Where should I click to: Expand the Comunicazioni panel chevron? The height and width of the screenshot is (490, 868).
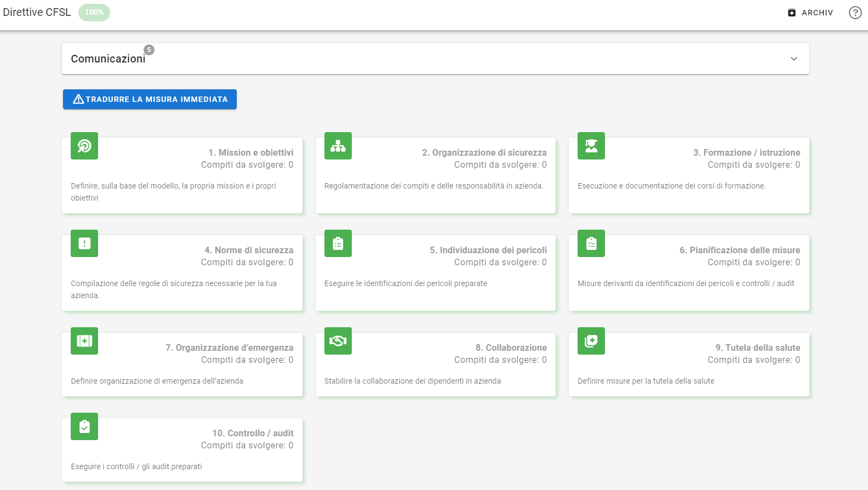click(794, 59)
